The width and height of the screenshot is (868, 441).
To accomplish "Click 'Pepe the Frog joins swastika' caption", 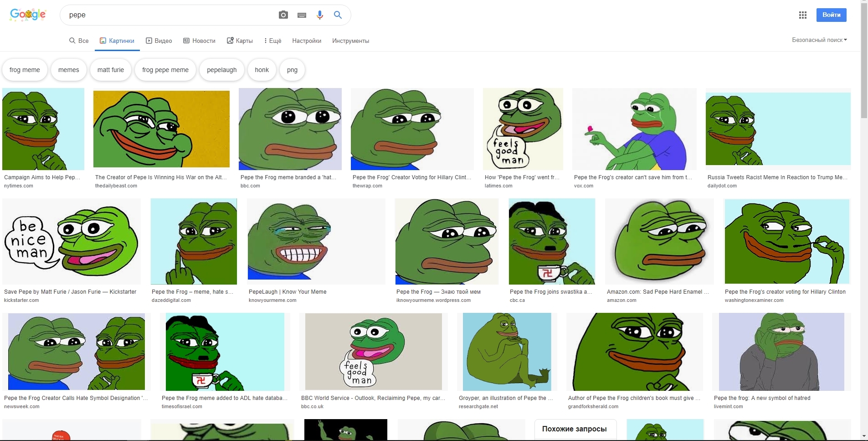I will pos(551,292).
